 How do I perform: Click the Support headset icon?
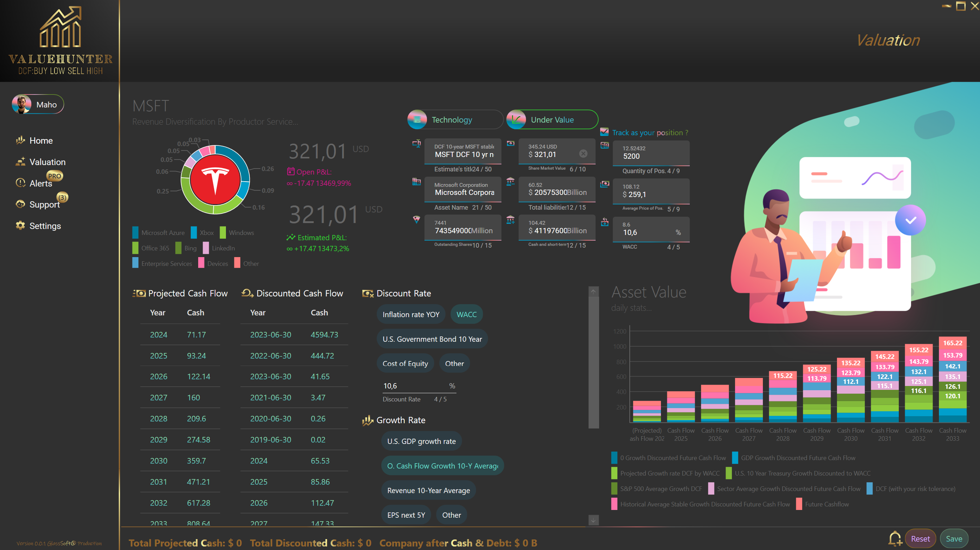pyautogui.click(x=20, y=204)
